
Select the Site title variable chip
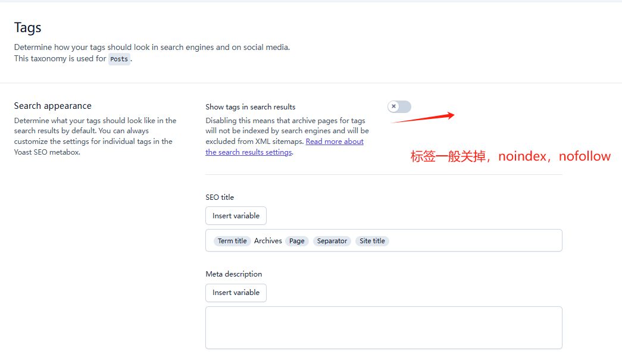coord(372,241)
